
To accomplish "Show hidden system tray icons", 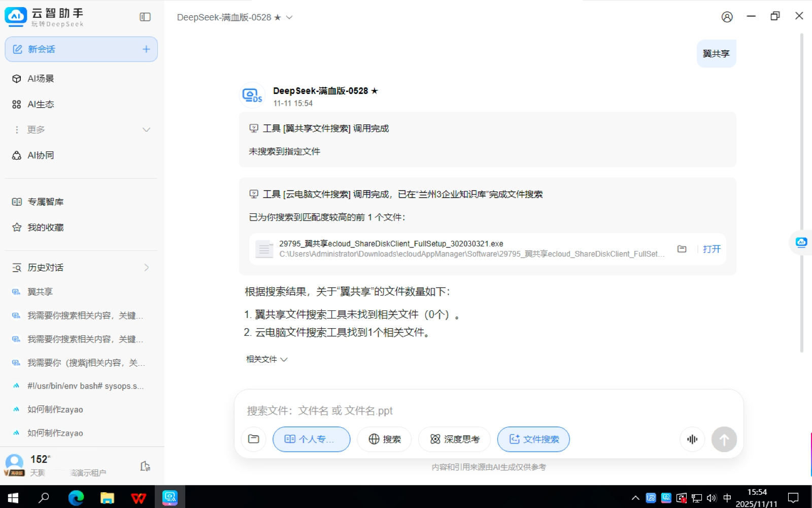I will click(x=635, y=498).
